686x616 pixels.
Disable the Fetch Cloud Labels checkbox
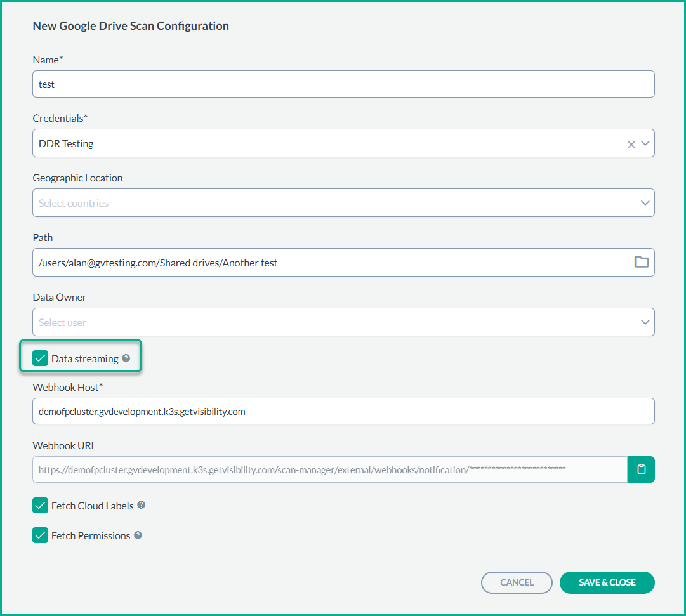coord(41,506)
